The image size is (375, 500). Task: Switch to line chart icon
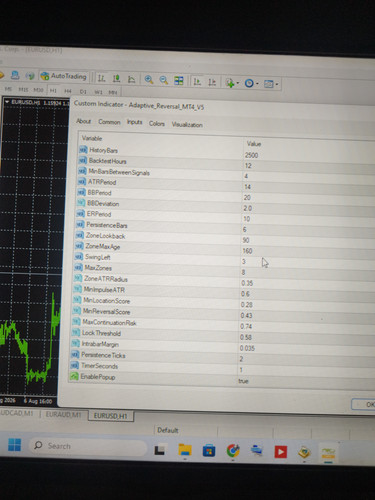(132, 79)
